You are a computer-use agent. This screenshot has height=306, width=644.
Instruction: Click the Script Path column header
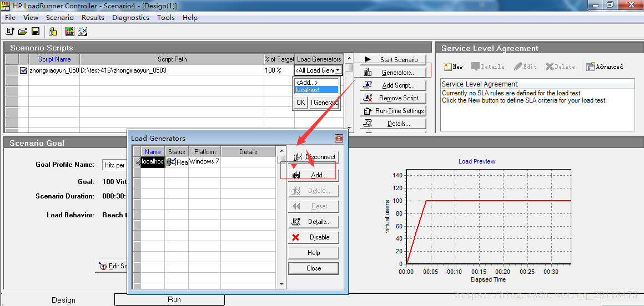pos(172,59)
